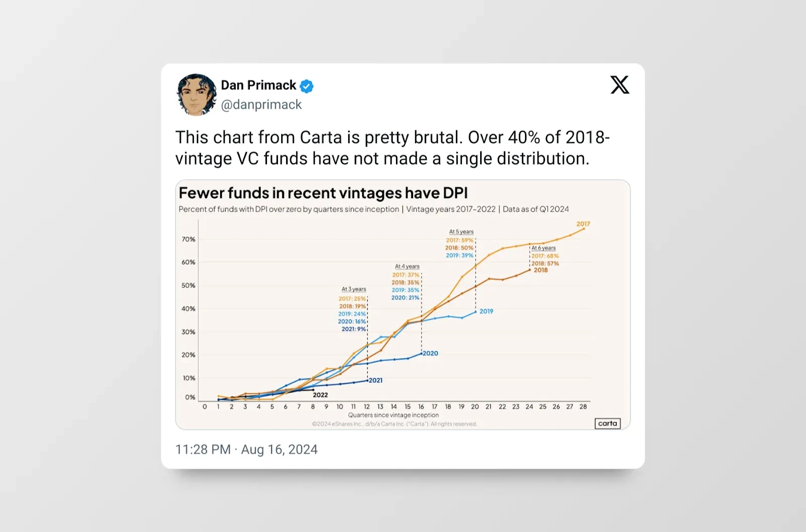Click the "Quarters since vintage inception" axis label

tap(393, 415)
